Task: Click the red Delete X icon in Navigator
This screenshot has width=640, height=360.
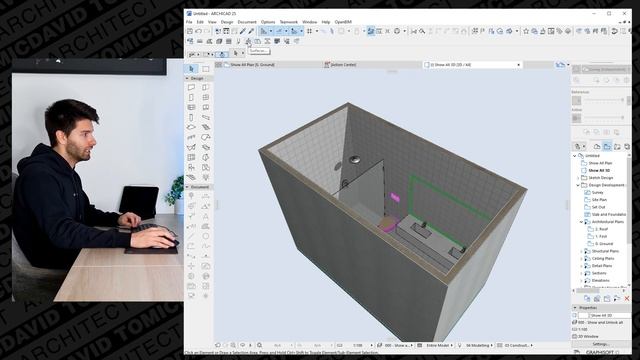Action: click(627, 299)
